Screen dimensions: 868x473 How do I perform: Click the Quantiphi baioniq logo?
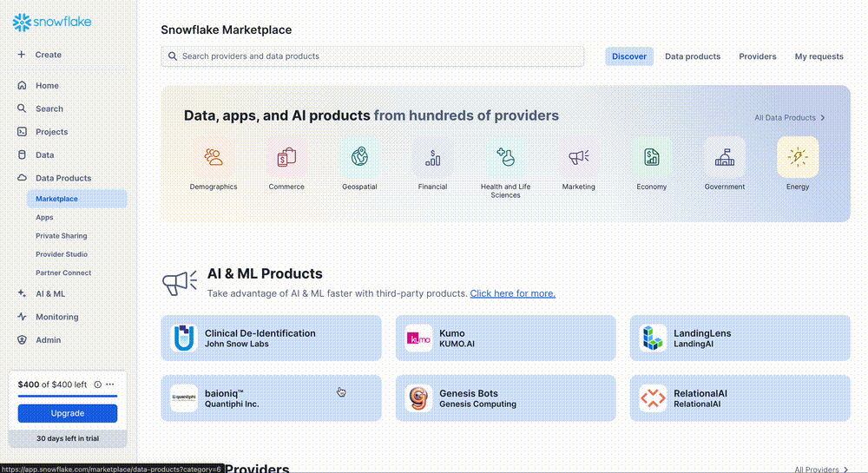(x=184, y=398)
